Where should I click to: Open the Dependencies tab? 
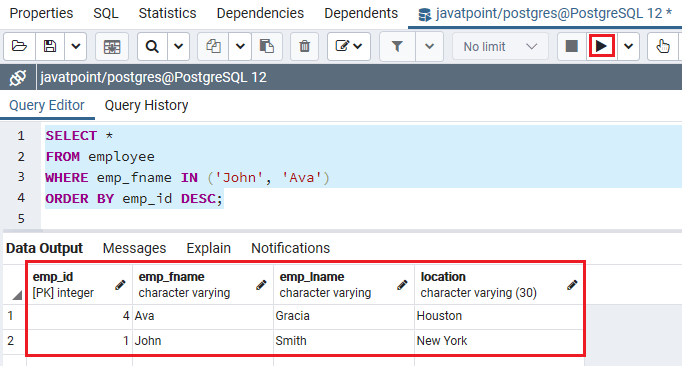[x=260, y=13]
